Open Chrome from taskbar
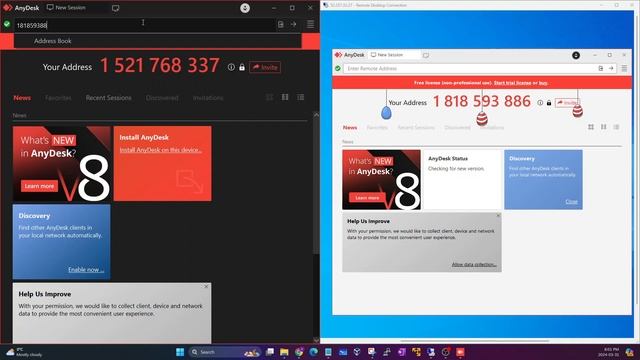 click(x=299, y=352)
